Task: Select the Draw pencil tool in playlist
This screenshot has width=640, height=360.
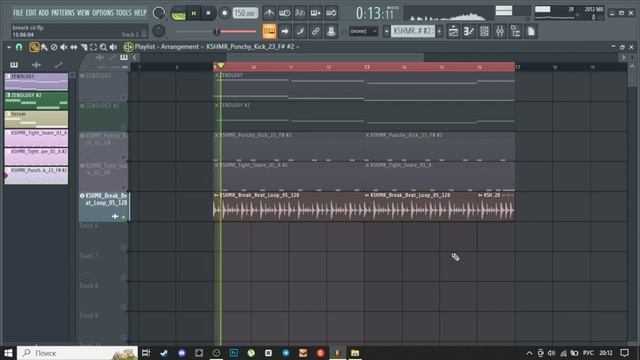Action: tap(34, 47)
